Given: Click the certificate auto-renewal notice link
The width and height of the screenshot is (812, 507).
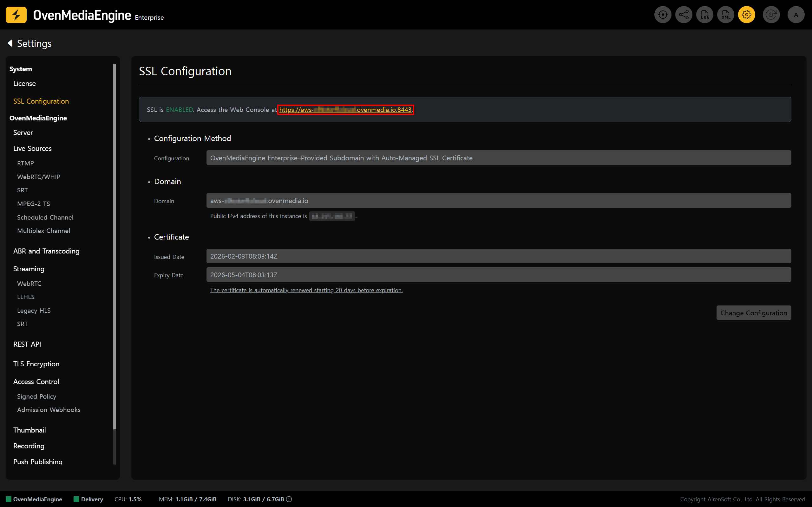Looking at the screenshot, I should pos(306,290).
